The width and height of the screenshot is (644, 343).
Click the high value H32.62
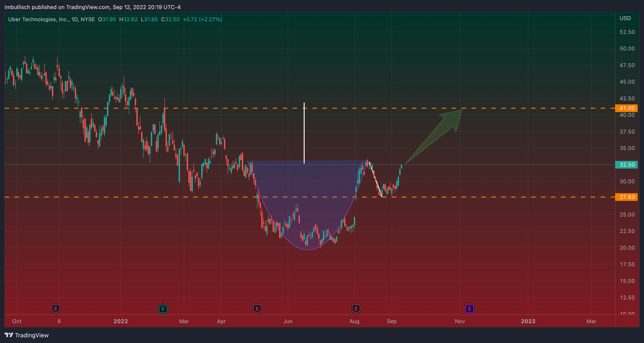point(128,19)
